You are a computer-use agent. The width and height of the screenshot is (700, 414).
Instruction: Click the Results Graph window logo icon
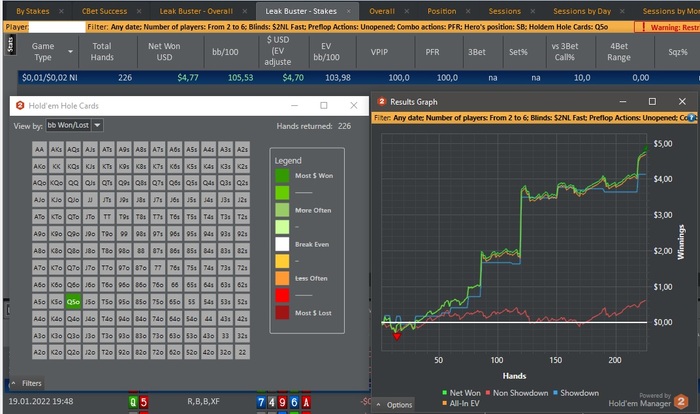(381, 101)
